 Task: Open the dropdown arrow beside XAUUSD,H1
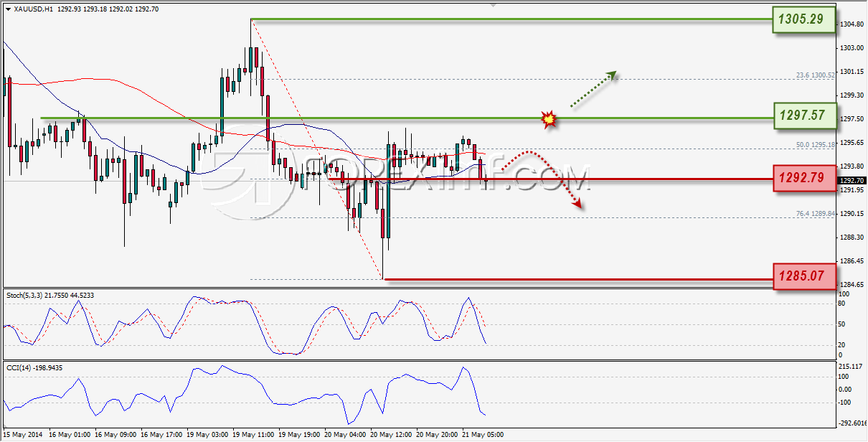tap(8, 9)
